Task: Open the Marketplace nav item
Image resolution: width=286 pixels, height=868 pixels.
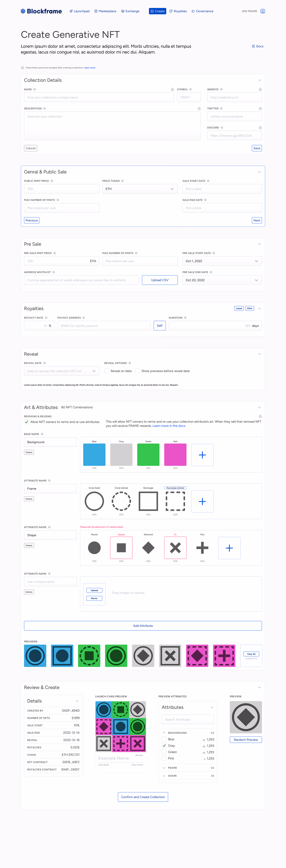Action: 105,11
